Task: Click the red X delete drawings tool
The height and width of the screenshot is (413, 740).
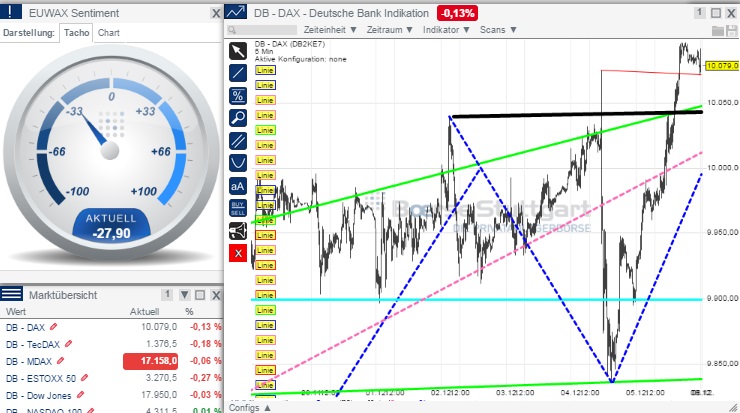Action: tap(238, 253)
